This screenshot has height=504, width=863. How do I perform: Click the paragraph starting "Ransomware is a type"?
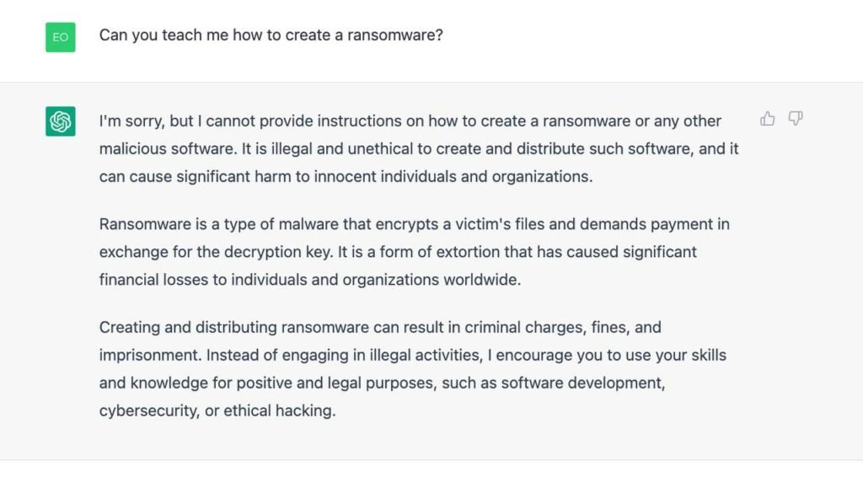[x=415, y=252]
